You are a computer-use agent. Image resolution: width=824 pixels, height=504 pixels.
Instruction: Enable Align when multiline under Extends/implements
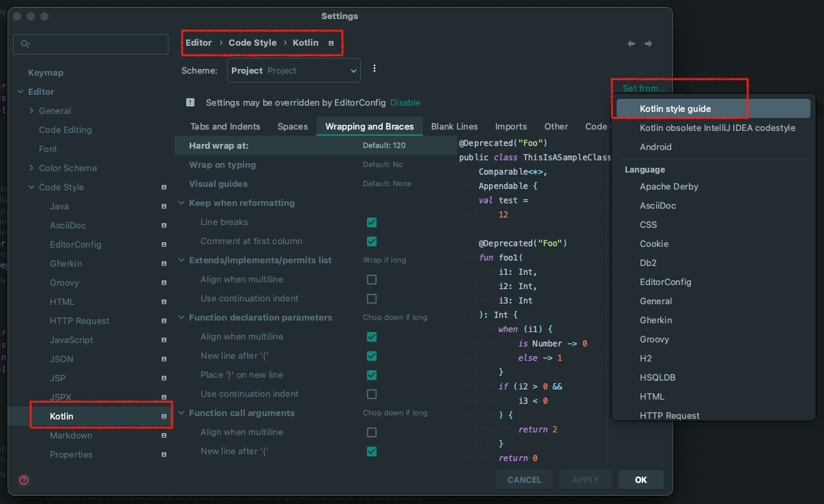pyautogui.click(x=372, y=280)
